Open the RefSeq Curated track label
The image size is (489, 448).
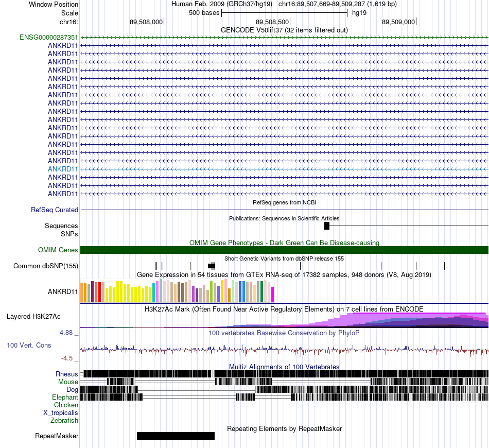pos(55,210)
